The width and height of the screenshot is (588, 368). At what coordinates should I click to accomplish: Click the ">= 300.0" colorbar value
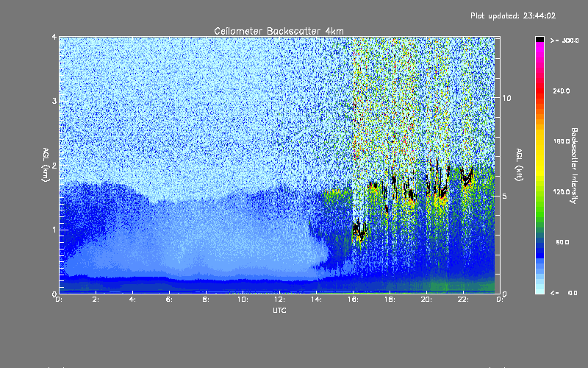point(564,40)
